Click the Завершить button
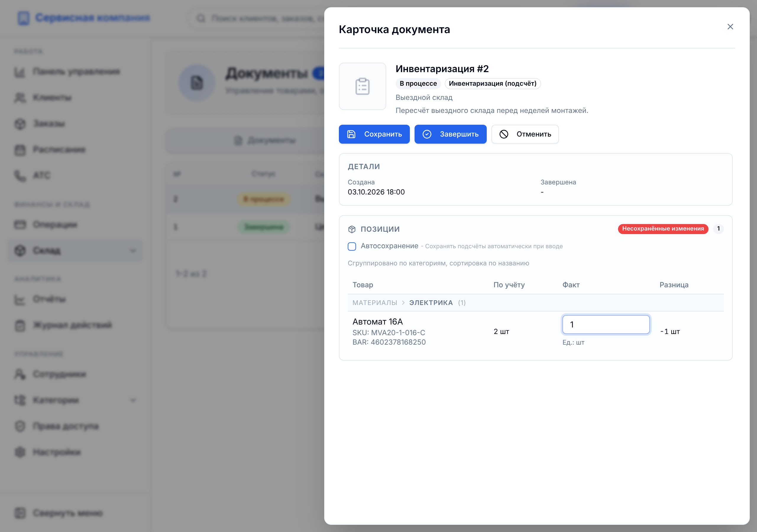The image size is (757, 532). click(450, 134)
